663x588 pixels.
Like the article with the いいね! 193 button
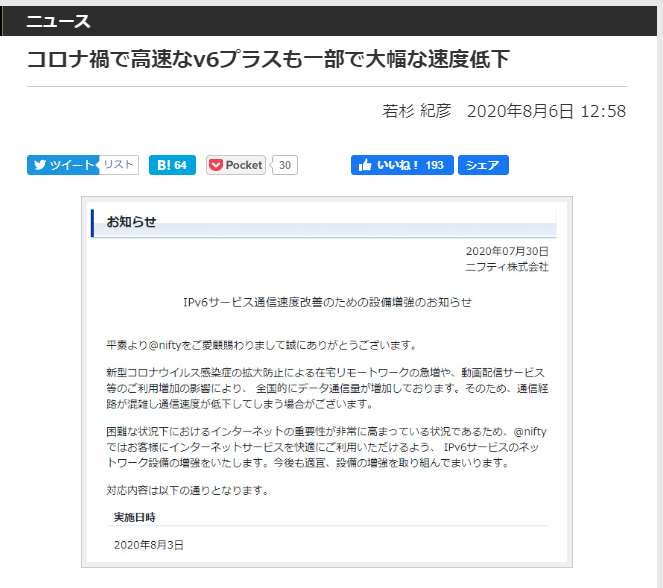(x=402, y=165)
